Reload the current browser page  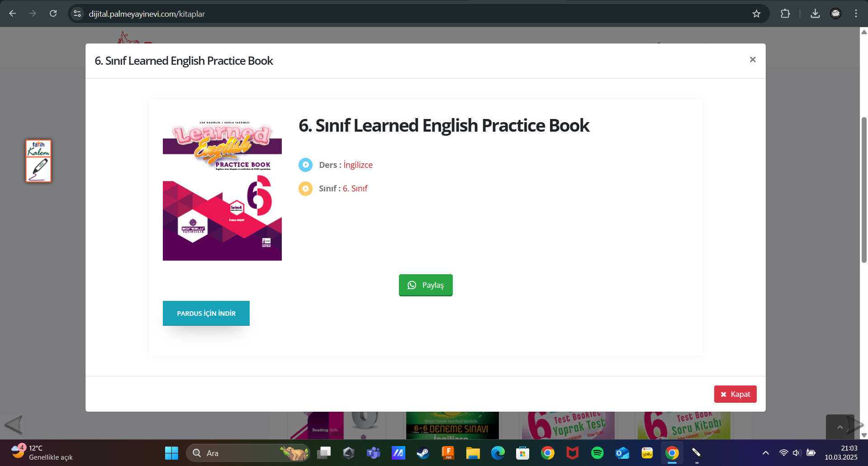(53, 14)
